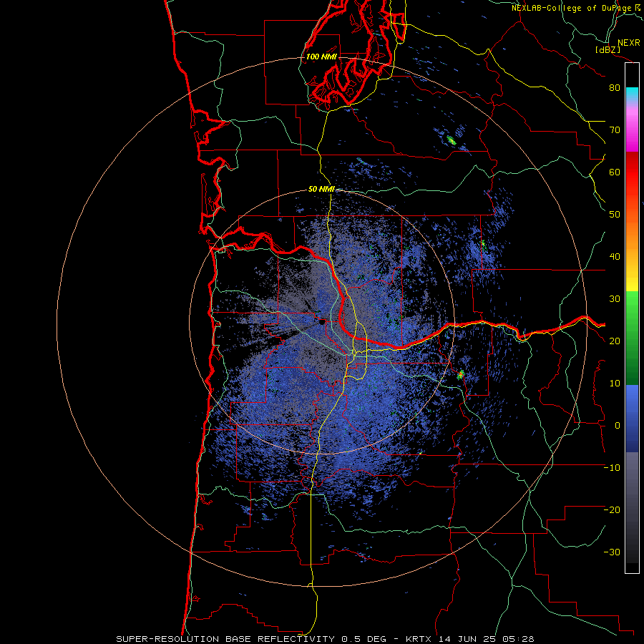This screenshot has height=644, width=644.
Task: Pick the 40 label on the dBZ scale
Action: [615, 257]
